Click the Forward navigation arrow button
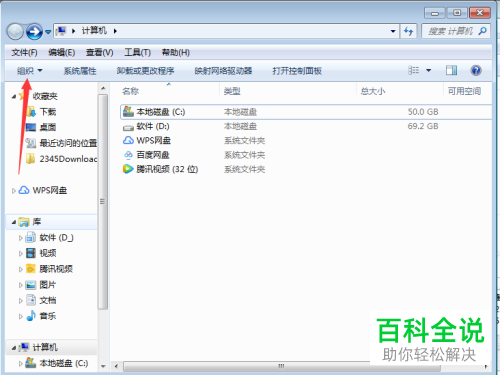 [x=34, y=32]
